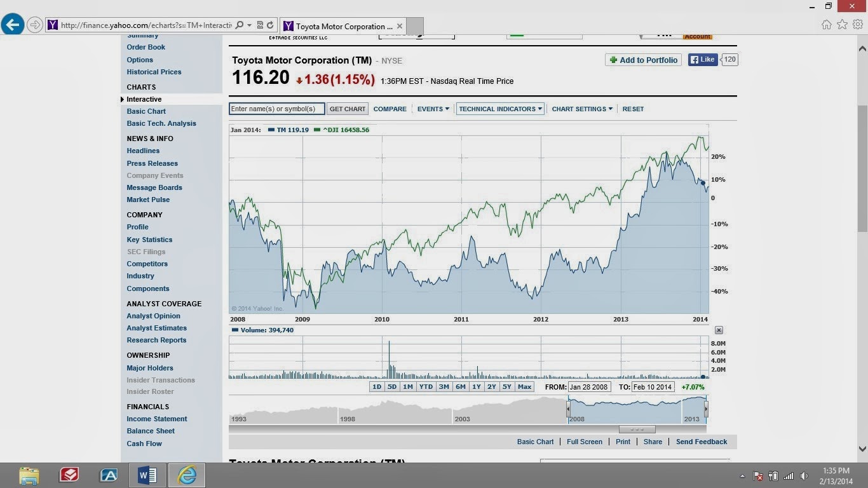Screen dimensions: 868x488
Task: Open the EVENTS dropdown
Action: pyautogui.click(x=433, y=109)
